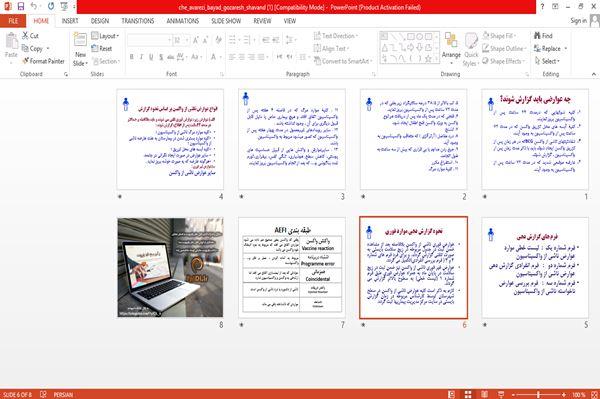
Task: Click the Reset slide button
Action: click(102, 48)
